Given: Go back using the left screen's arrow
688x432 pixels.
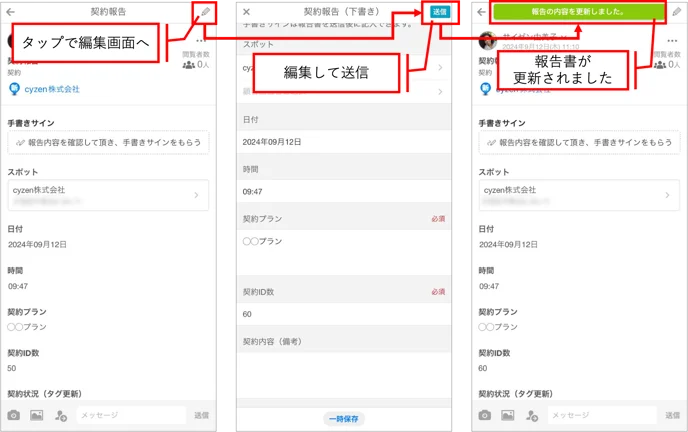Looking at the screenshot, I should click(x=11, y=12).
